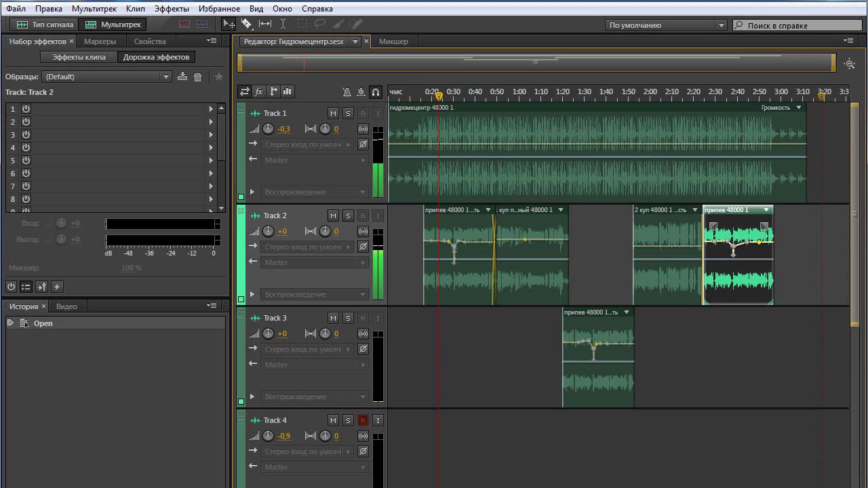Solo Track 3
The width and height of the screenshot is (868, 488).
(348, 318)
